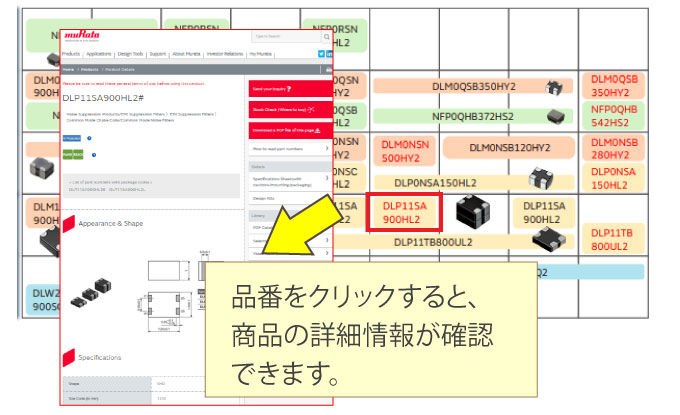Click the black chip image beside DLP11SA900HL2
The image size is (680, 415).
477,212
